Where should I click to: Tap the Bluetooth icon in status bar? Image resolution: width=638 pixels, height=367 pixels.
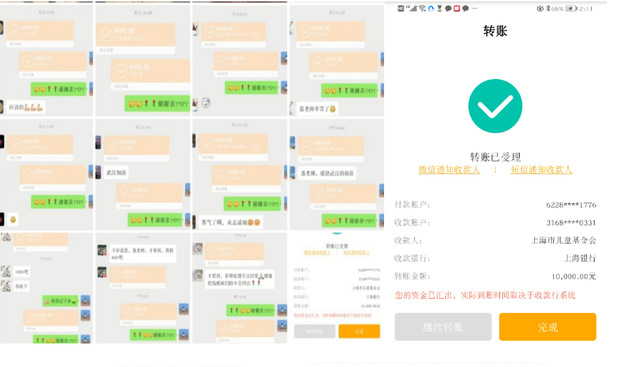coord(548,9)
